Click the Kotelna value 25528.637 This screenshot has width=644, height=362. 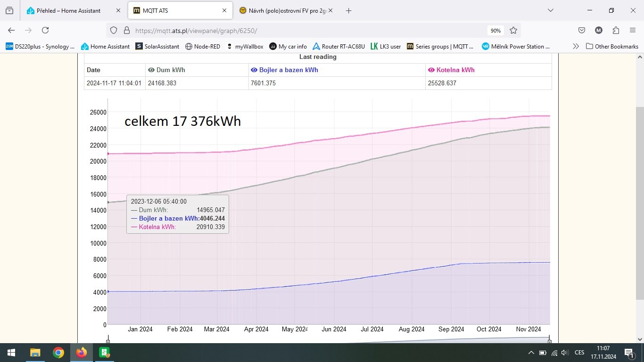click(442, 83)
